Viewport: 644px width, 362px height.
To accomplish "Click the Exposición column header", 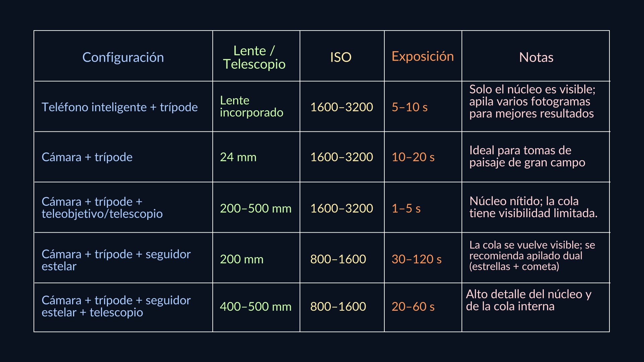I will pyautogui.click(x=423, y=56).
